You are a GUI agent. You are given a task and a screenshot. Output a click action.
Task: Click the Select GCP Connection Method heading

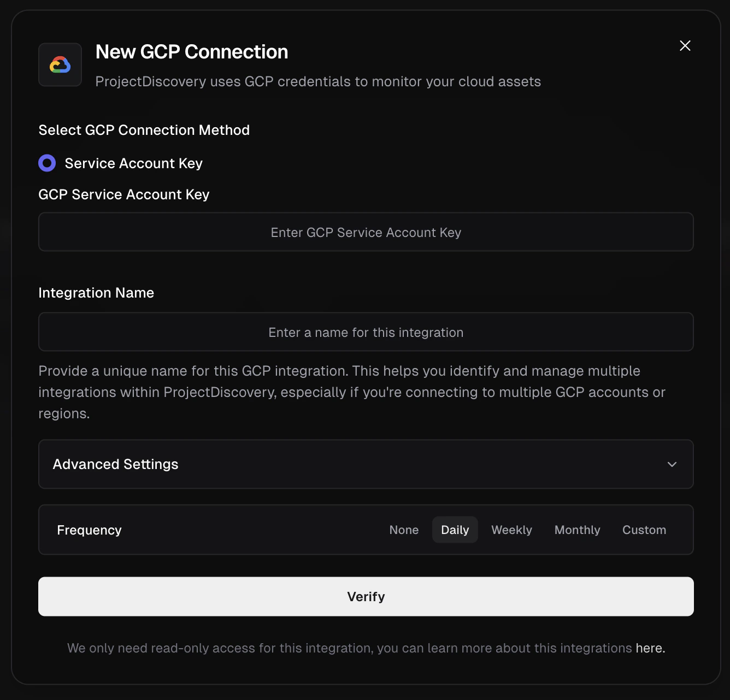[144, 130]
